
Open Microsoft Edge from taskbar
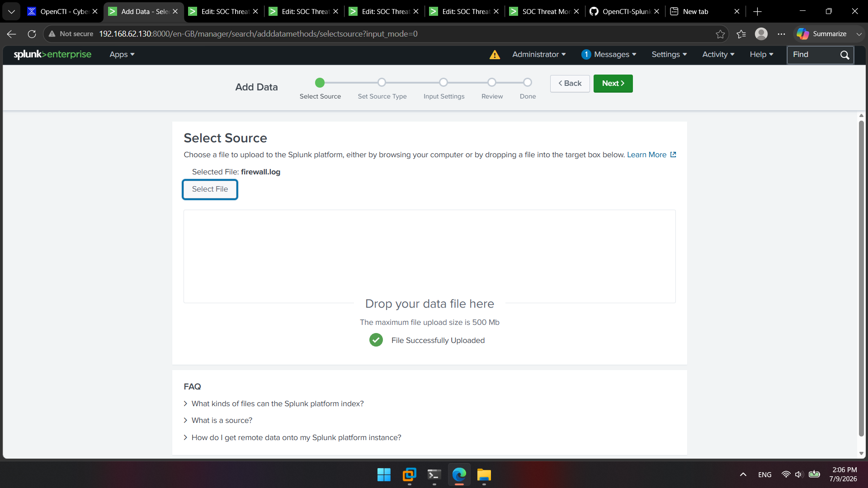(459, 475)
